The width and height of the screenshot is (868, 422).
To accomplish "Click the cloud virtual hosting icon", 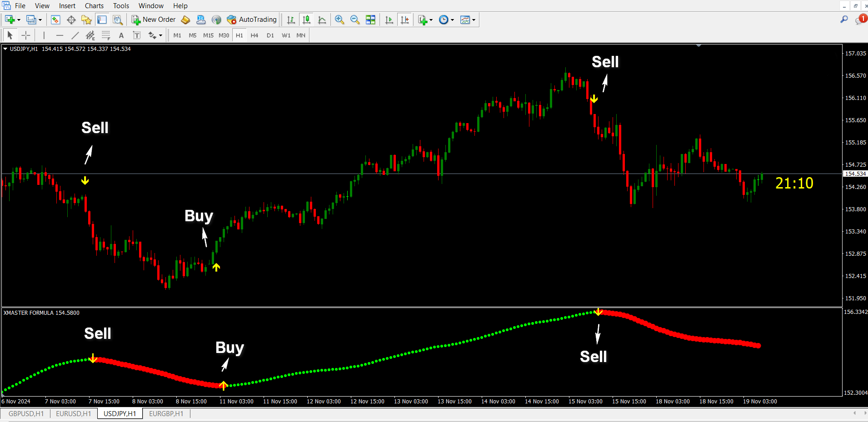I will click(x=201, y=20).
